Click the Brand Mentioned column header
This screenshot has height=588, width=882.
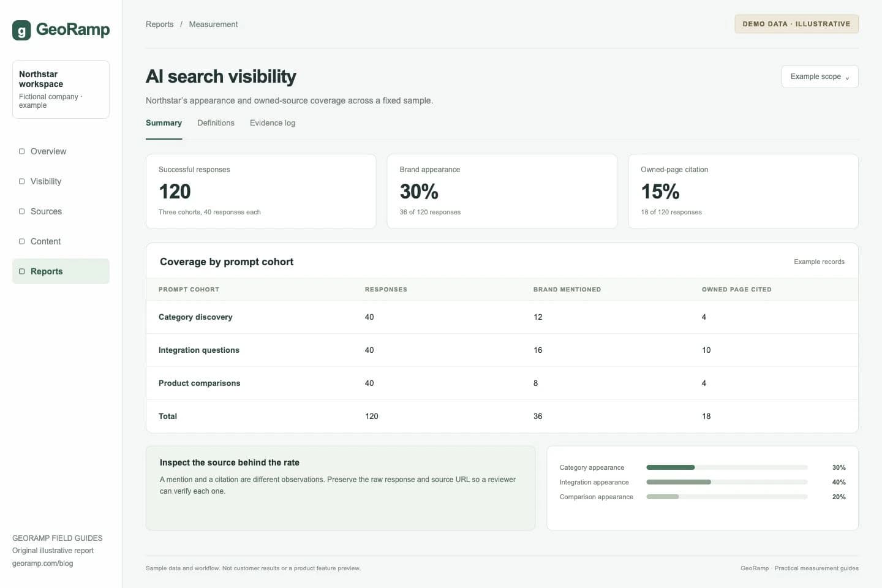tap(567, 290)
